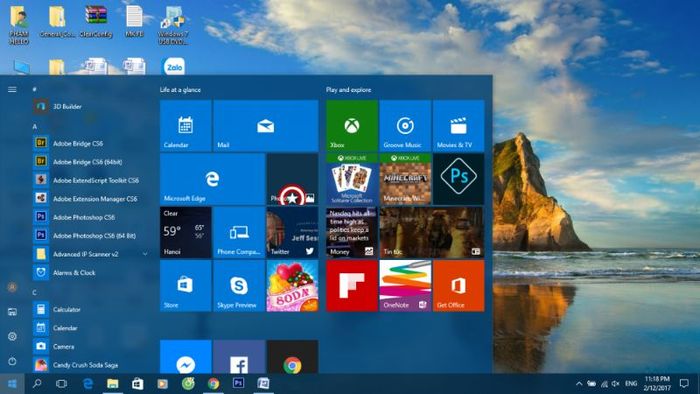Click the # group header
The width and height of the screenshot is (700, 394).
(34, 89)
